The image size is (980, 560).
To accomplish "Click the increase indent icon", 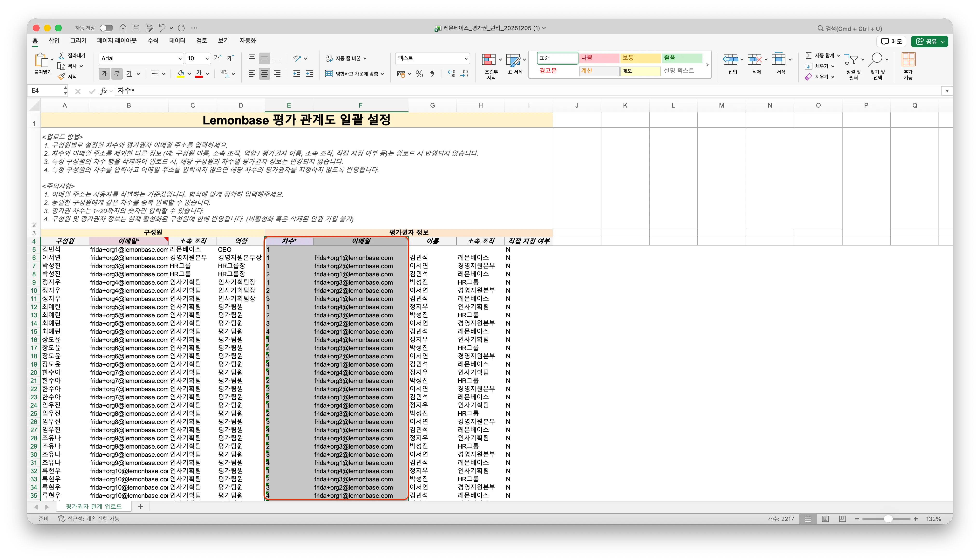I will coord(309,74).
